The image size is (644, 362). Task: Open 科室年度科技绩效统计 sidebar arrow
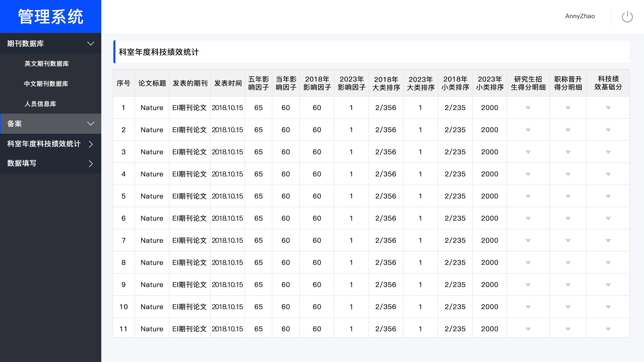click(x=91, y=144)
